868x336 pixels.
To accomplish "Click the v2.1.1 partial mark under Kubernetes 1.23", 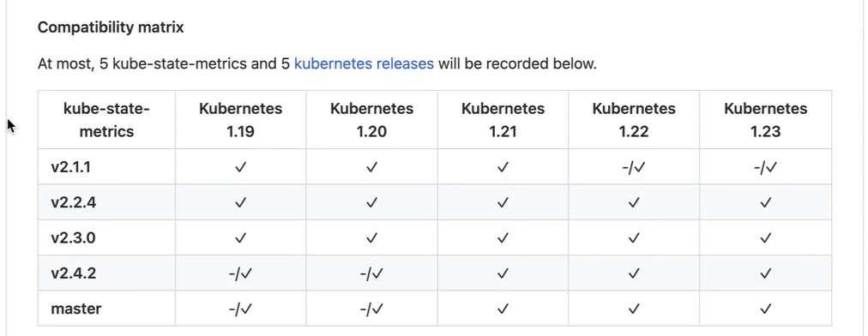I will tap(766, 167).
